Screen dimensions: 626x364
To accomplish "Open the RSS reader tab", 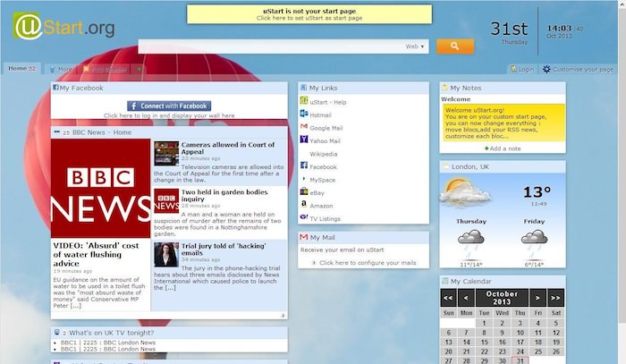I will click(105, 70).
